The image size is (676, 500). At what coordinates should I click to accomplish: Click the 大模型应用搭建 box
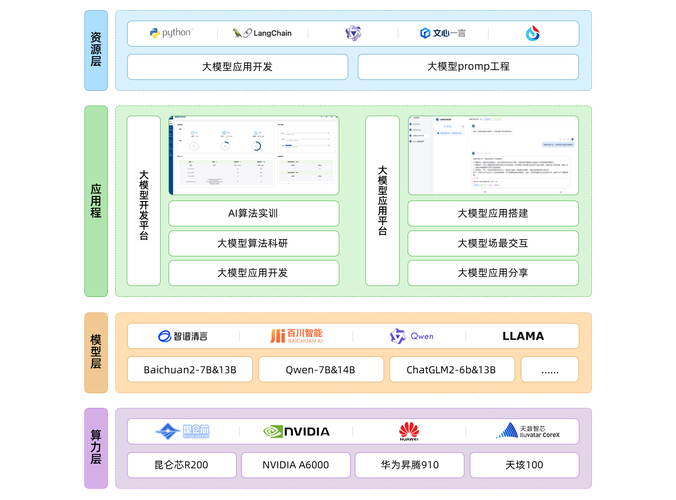[493, 213]
